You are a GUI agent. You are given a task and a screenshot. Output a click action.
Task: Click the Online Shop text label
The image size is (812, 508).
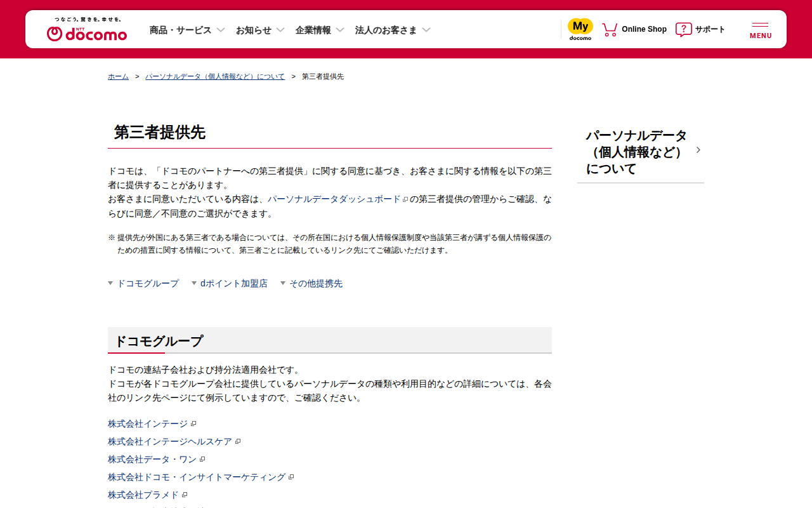(x=644, y=29)
